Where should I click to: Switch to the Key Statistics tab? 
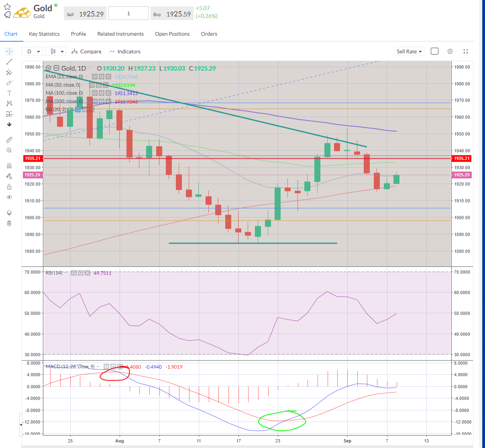(x=44, y=34)
